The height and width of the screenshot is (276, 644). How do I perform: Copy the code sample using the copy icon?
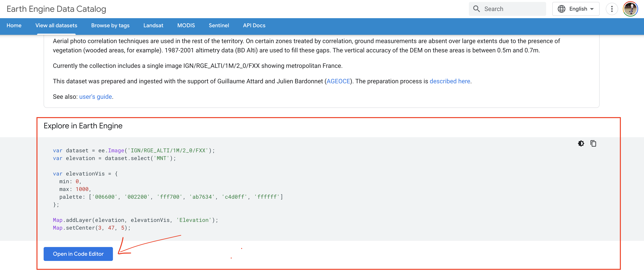pyautogui.click(x=593, y=143)
